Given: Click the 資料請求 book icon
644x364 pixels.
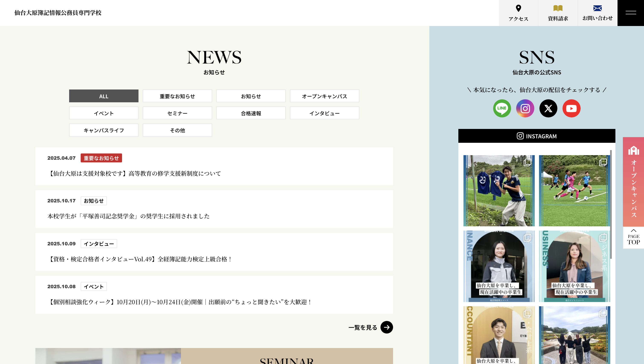Looking at the screenshot, I should tap(558, 8).
